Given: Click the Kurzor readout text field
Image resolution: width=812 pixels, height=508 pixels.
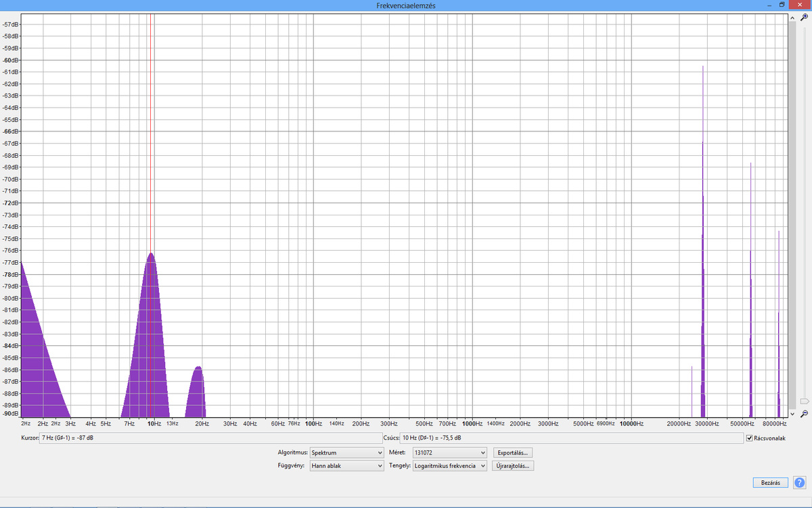Looking at the screenshot, I should click(210, 438).
